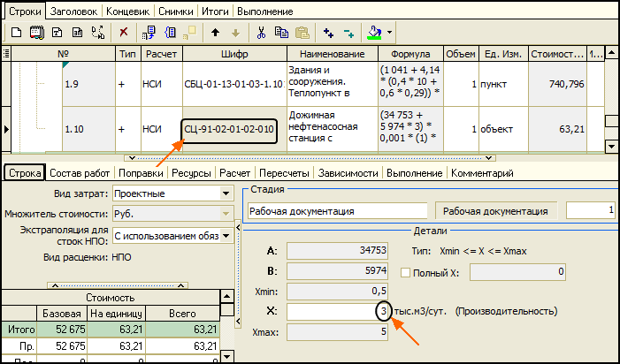Open the Вид затрат dropdown
Image resolution: width=620 pixels, height=364 pixels.
[226, 193]
